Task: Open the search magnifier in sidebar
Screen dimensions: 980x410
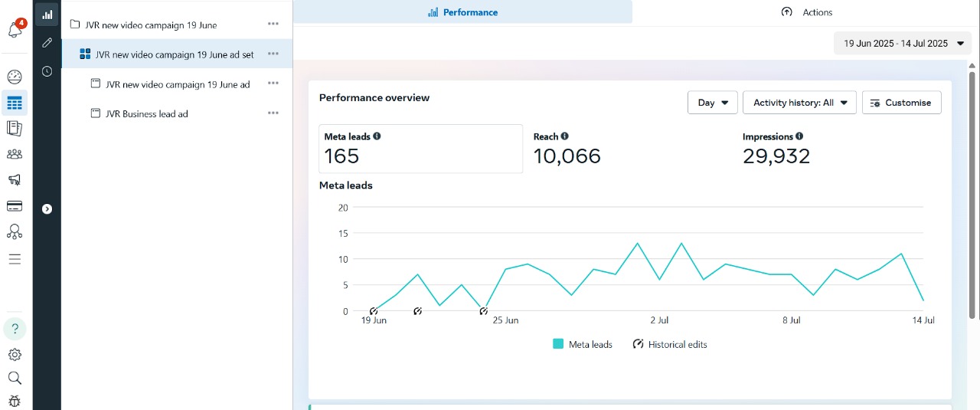Action: pos(15,378)
